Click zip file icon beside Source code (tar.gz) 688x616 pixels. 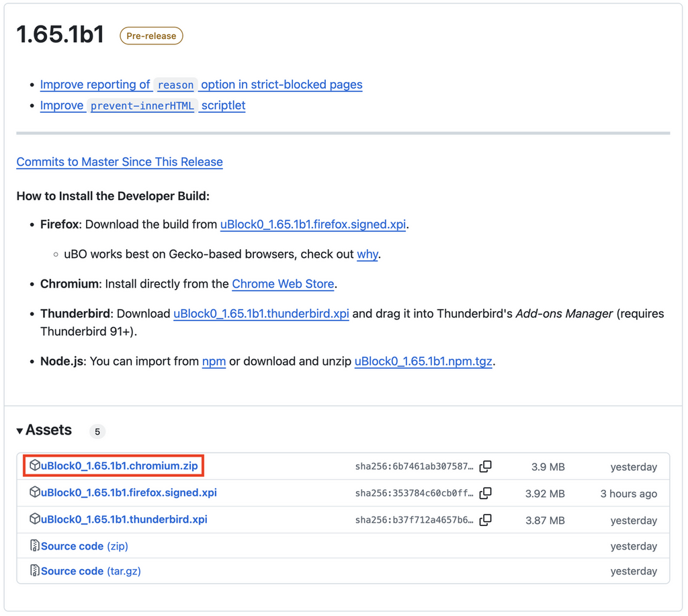click(35, 570)
